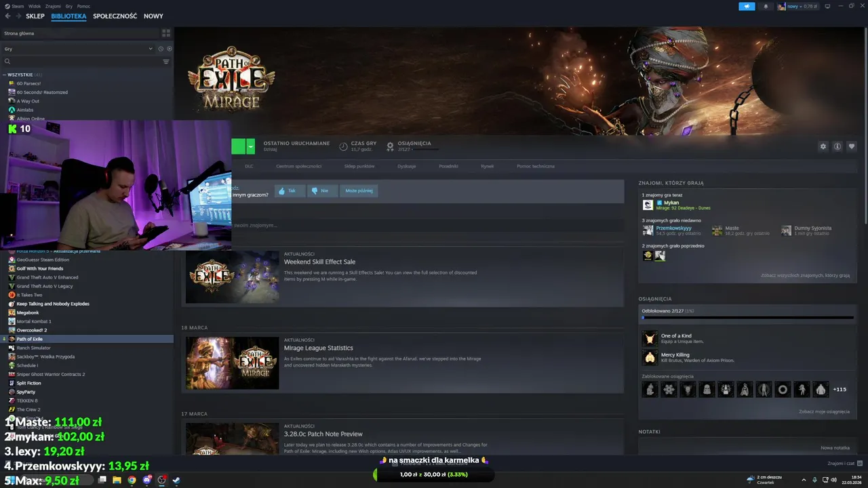Switch library to grid view icon
Image resolution: width=868 pixels, height=488 pixels.
166,33
